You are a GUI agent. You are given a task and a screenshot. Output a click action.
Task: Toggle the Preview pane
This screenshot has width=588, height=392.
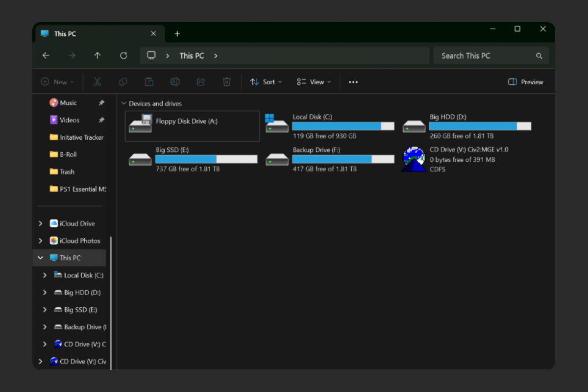click(x=525, y=82)
